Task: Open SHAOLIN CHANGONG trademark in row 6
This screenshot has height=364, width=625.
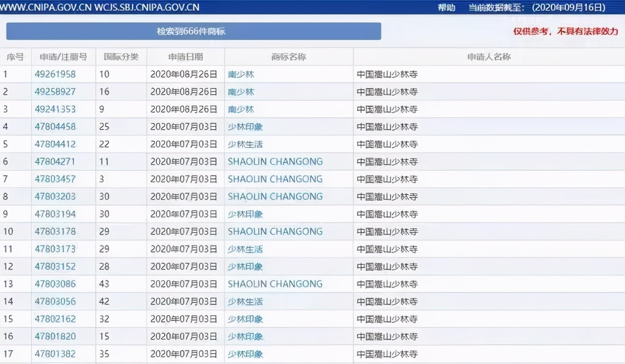Action: pos(275,162)
